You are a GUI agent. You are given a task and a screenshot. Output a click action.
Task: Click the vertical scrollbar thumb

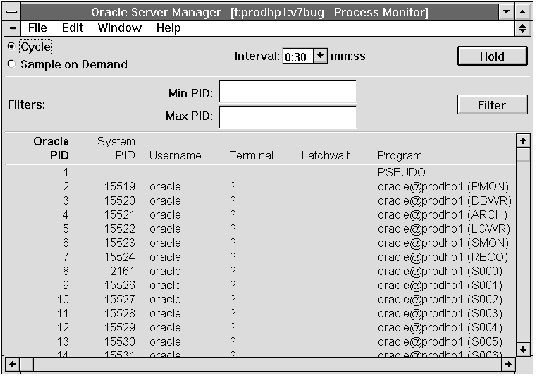coord(523,154)
